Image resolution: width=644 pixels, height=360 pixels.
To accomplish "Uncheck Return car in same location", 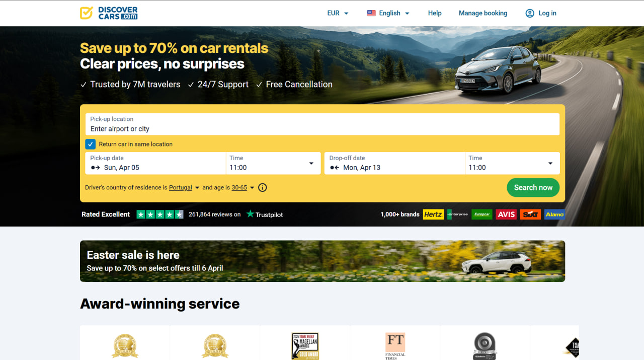I will point(90,144).
